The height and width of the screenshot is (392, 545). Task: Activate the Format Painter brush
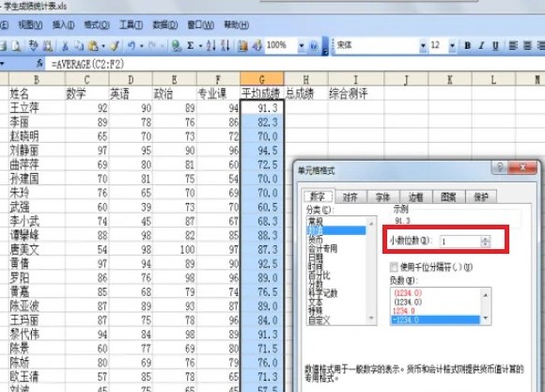[115, 46]
